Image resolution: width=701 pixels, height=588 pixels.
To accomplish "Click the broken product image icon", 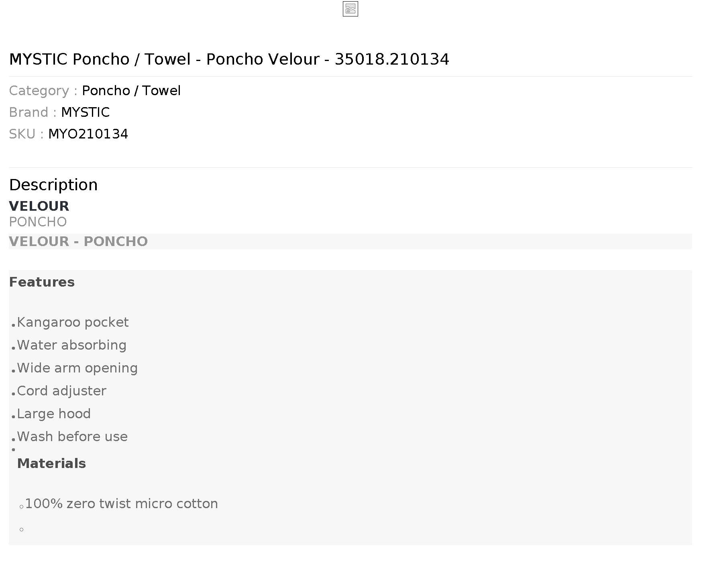I will click(350, 9).
